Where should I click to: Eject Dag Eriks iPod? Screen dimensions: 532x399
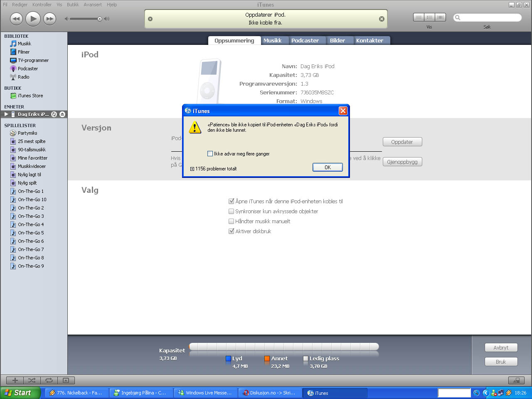click(62, 114)
